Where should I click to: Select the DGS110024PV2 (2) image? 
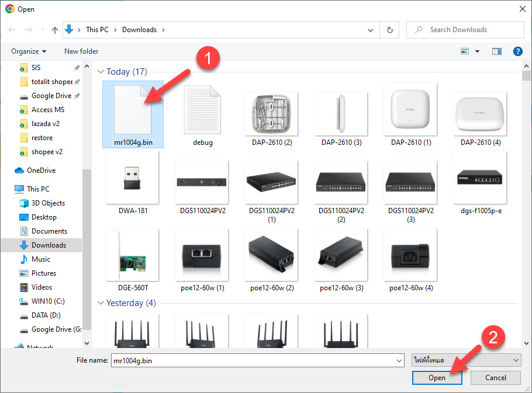[x=341, y=192]
